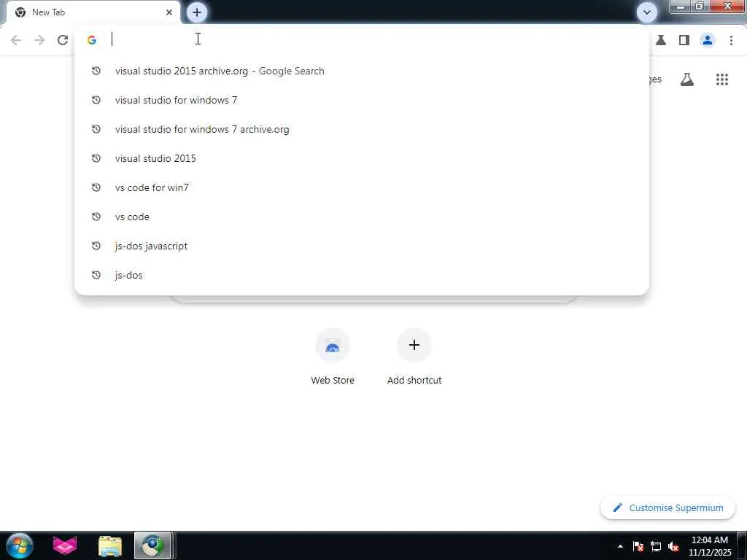Open the clock showing 12:04 AM
The image size is (747, 560).
point(709,546)
